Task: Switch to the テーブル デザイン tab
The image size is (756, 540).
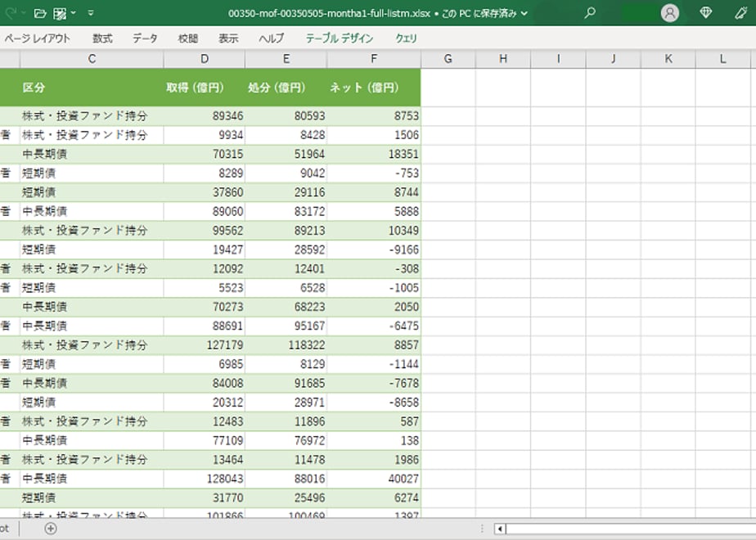Action: pos(340,38)
